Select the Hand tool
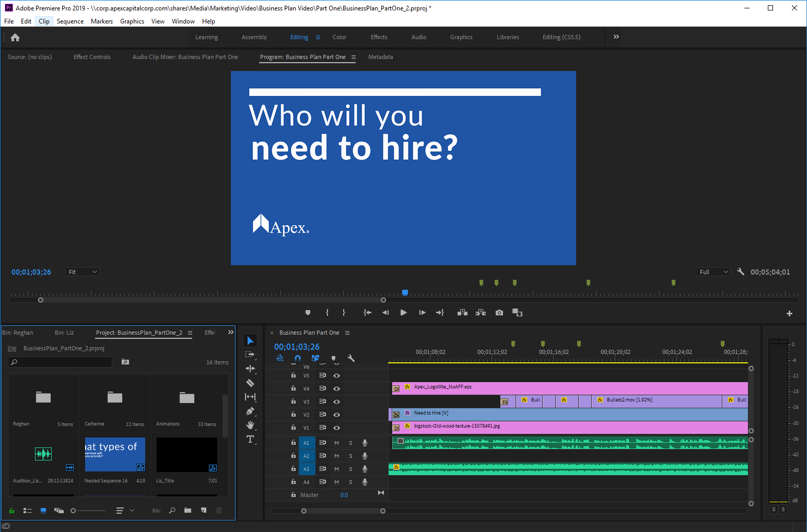The height and width of the screenshot is (532, 807). click(250, 425)
